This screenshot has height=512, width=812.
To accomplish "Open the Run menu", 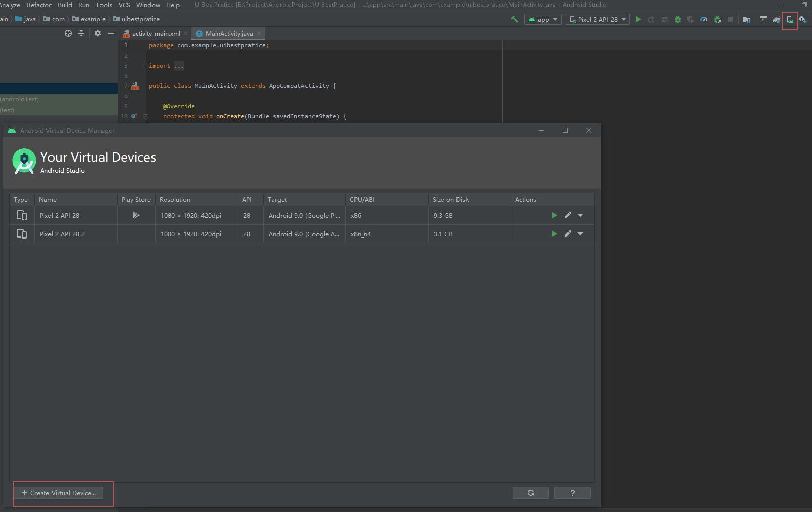I will (x=84, y=5).
